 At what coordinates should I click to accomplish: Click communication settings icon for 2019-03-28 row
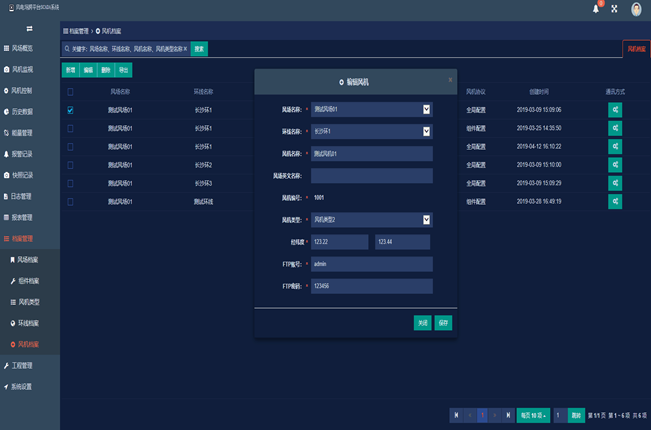(614, 201)
